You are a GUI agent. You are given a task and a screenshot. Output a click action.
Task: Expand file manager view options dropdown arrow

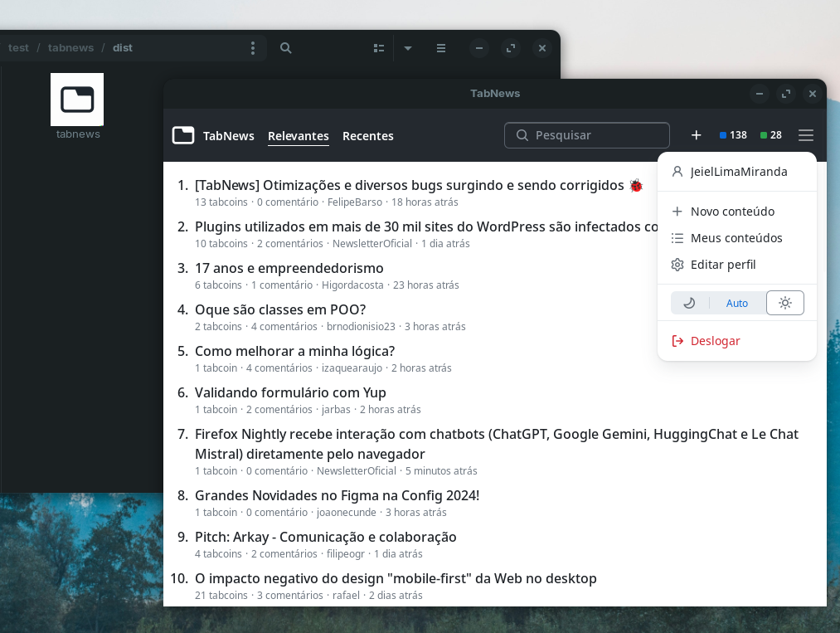click(408, 48)
